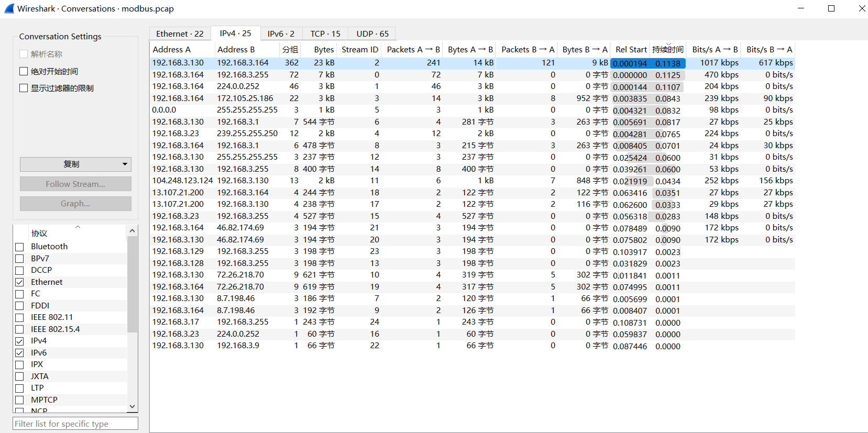Maximize the Conversations window
Viewport: 868px width, 433px height.
click(831, 8)
